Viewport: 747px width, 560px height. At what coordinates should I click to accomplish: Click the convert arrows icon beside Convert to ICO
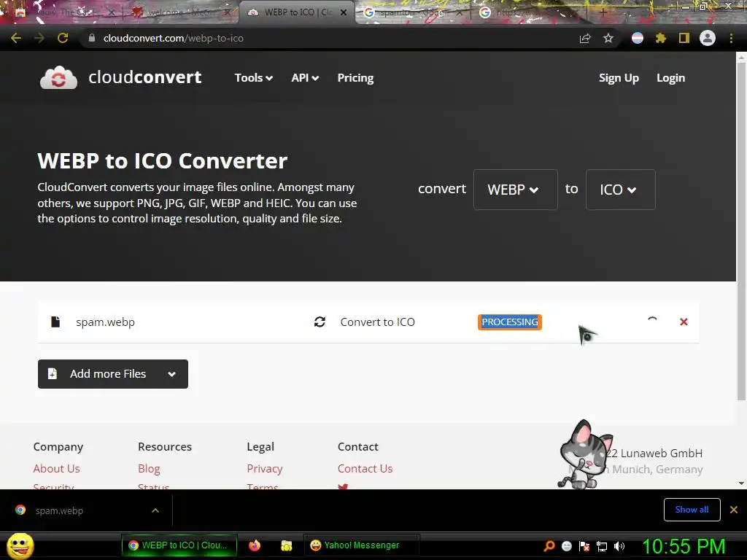(320, 322)
